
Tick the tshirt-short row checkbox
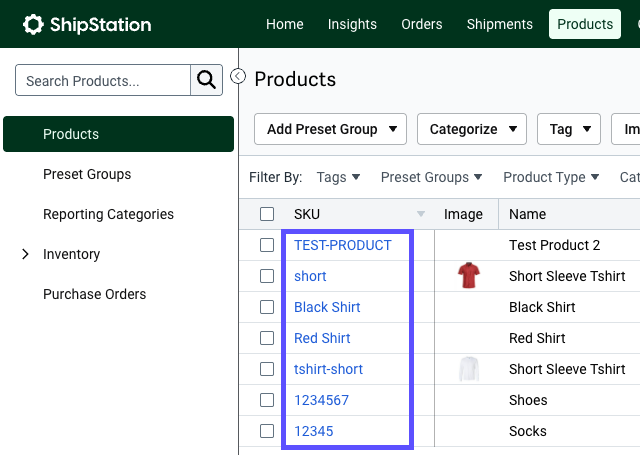coord(267,369)
